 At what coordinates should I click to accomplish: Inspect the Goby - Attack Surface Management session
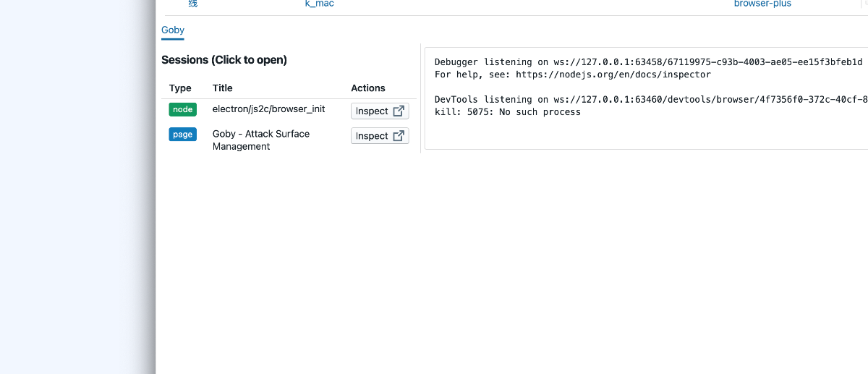coord(380,136)
